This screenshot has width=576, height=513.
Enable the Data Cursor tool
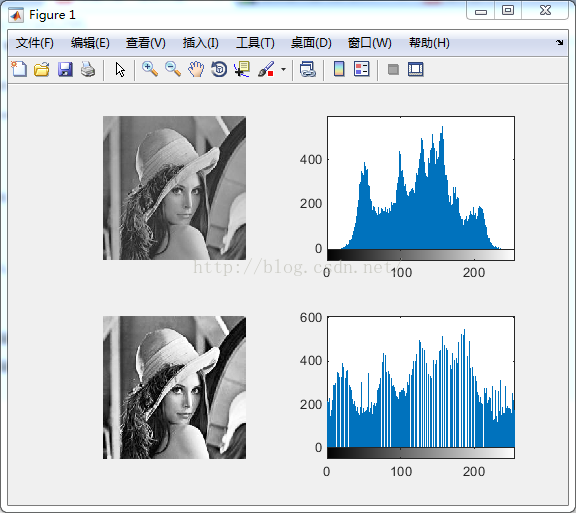click(242, 69)
